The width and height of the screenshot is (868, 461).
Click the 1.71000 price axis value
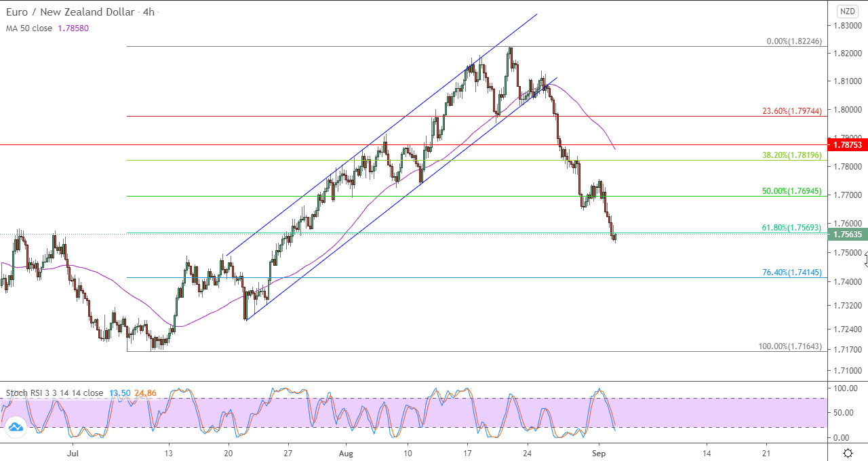pos(848,371)
